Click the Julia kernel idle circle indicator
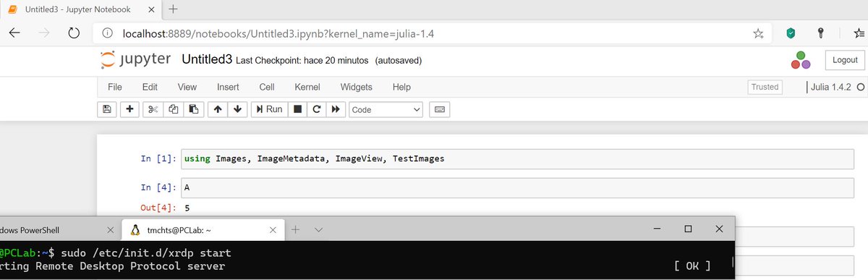 860,87
